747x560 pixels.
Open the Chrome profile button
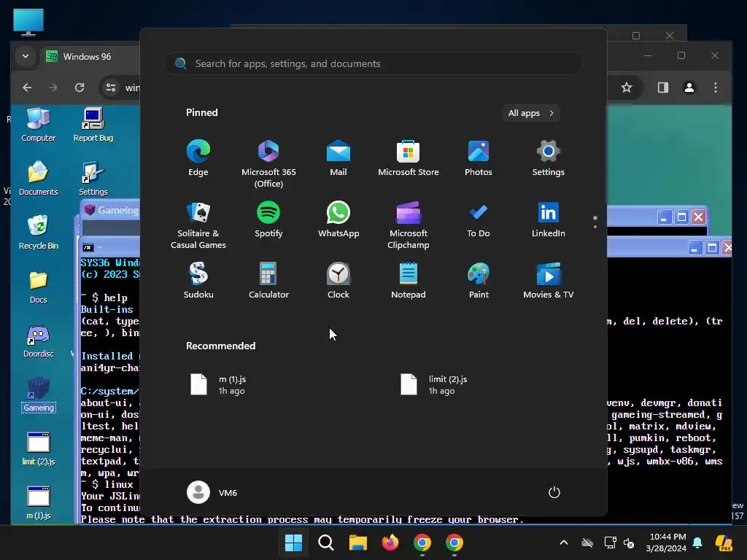(x=689, y=87)
